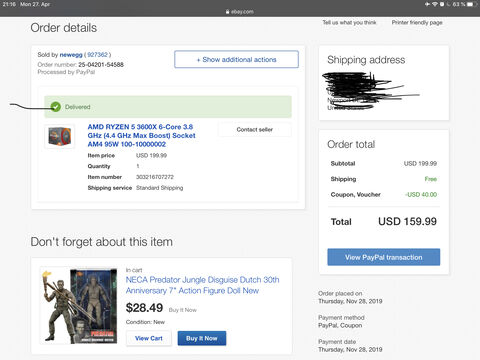The image size is (480, 360).
Task: Click the green Delivered checkmark icon
Action: pos(56,107)
